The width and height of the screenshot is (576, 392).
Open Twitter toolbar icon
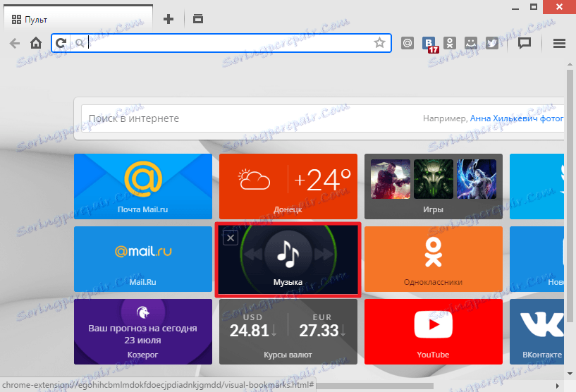(x=492, y=43)
